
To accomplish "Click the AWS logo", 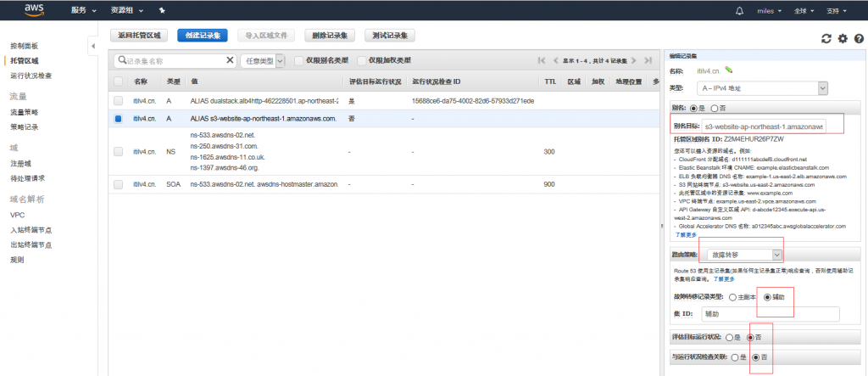I will coord(34,10).
